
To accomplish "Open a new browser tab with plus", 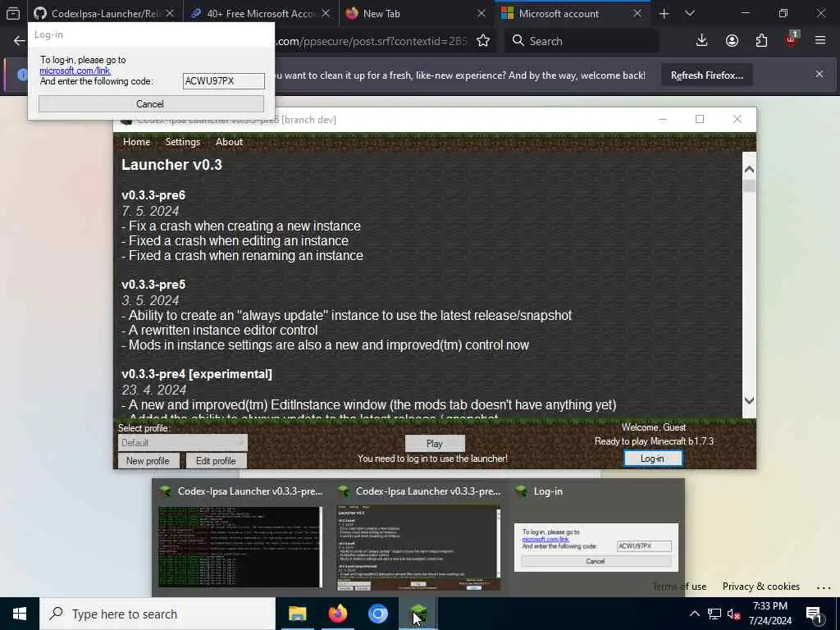I will pyautogui.click(x=664, y=13).
